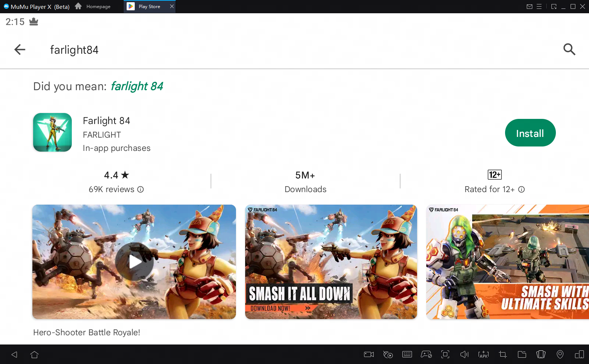Open the MuMu hamburger menu
The width and height of the screenshot is (589, 364).
(x=539, y=6)
